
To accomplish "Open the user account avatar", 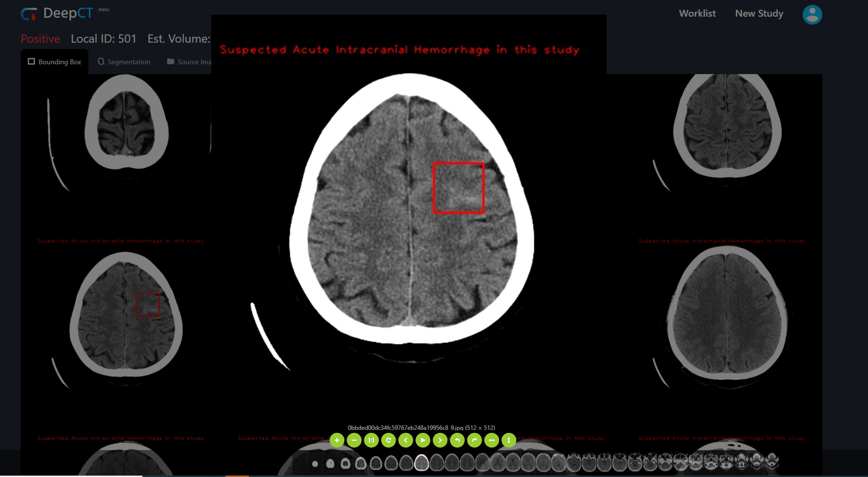I will tap(812, 14).
